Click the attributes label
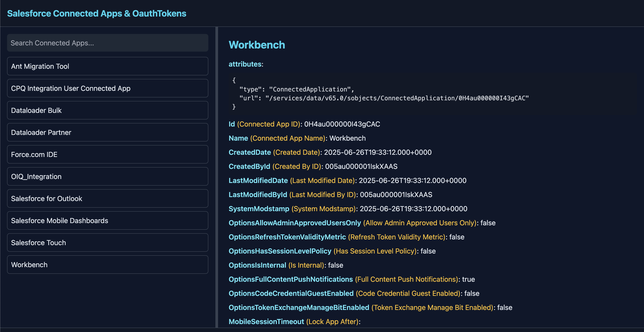Screen dimensions: 644x332 coord(245,64)
